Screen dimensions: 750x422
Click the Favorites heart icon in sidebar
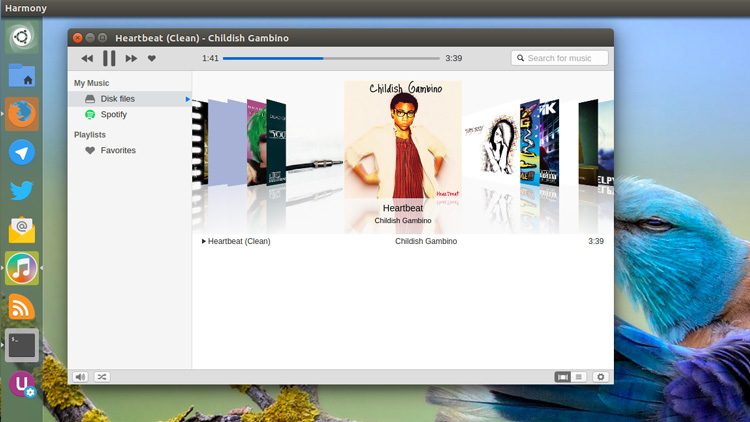pos(90,150)
